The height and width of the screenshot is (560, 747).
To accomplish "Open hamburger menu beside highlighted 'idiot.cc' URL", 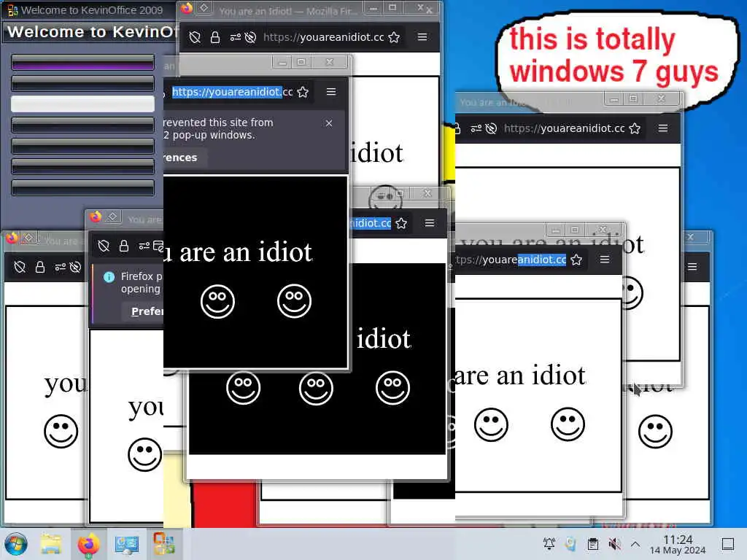I will 429,223.
